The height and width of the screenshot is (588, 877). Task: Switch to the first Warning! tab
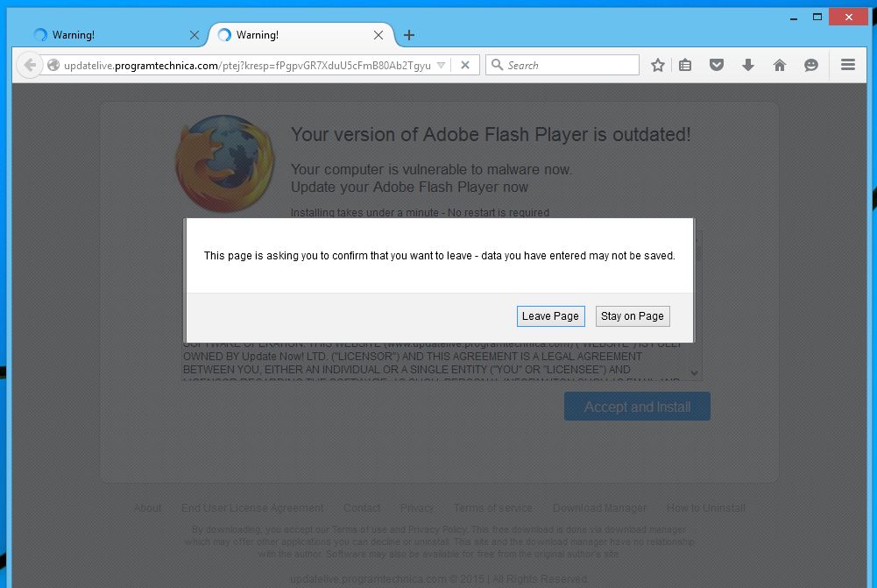click(x=105, y=35)
